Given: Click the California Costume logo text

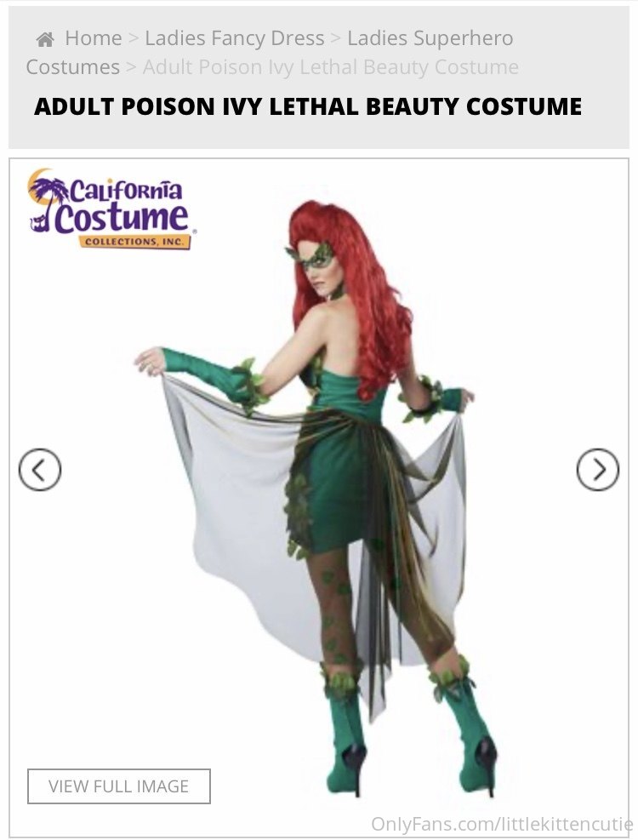Looking at the screenshot, I should [122, 205].
